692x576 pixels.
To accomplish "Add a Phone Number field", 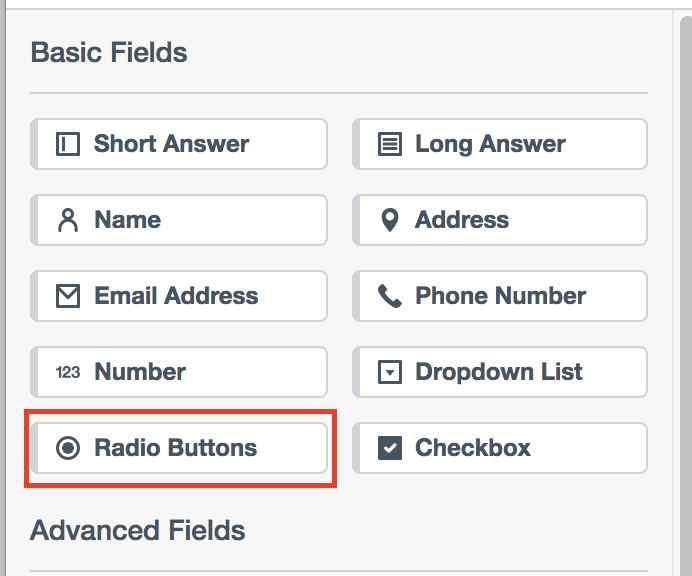I will tap(500, 296).
